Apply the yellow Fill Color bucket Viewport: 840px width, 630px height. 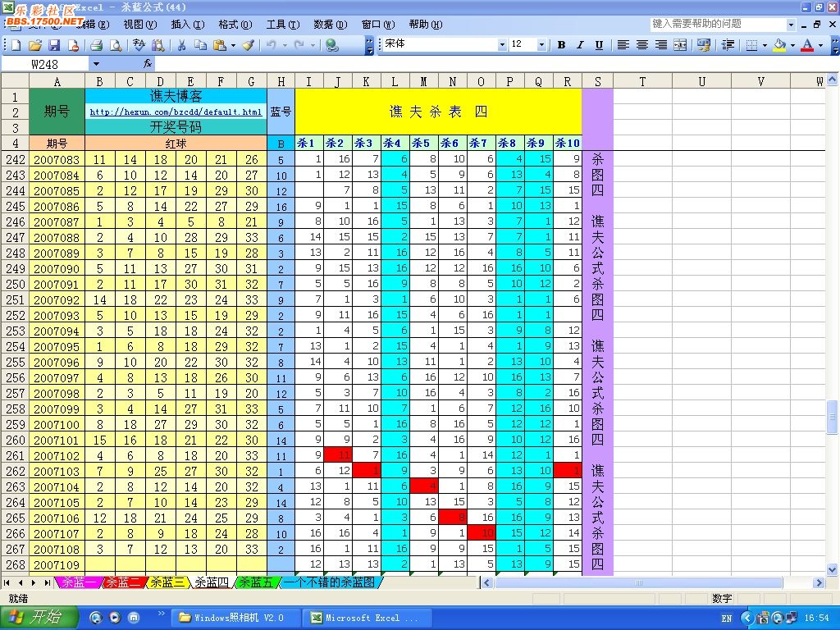pyautogui.click(x=779, y=45)
